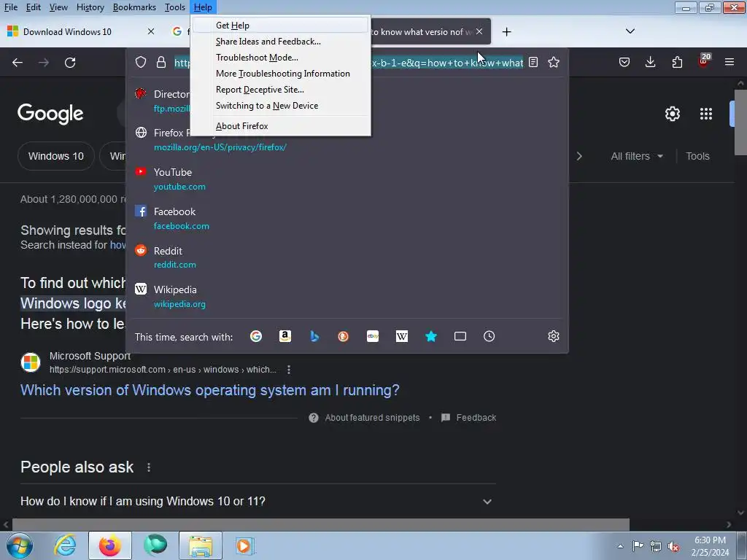Search this time with eBay icon
Screen dimensions: 747x560
tap(373, 336)
